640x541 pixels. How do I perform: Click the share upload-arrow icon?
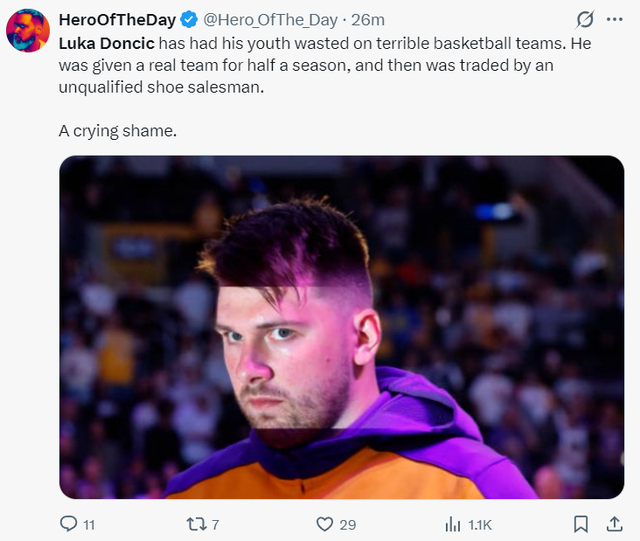coord(613,524)
